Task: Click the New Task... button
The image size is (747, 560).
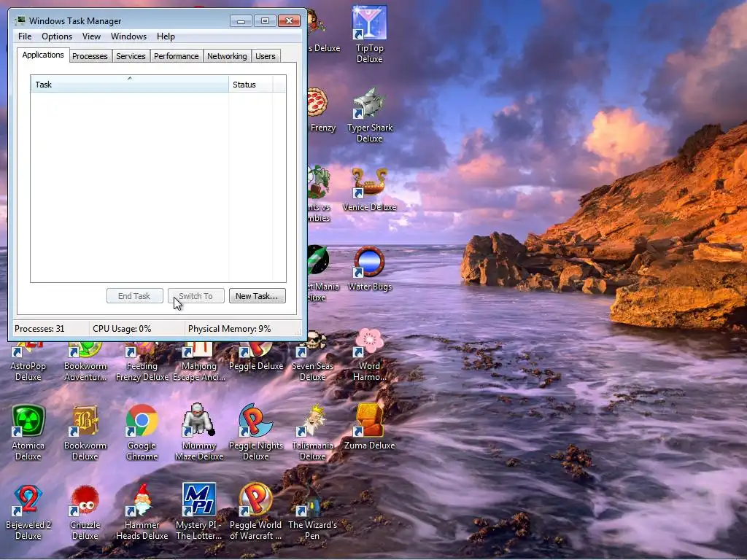Action: [x=257, y=296]
